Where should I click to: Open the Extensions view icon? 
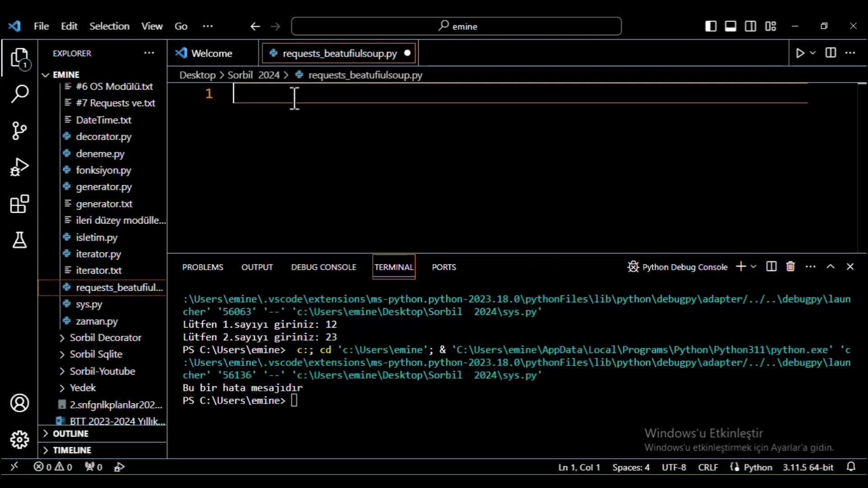(19, 204)
